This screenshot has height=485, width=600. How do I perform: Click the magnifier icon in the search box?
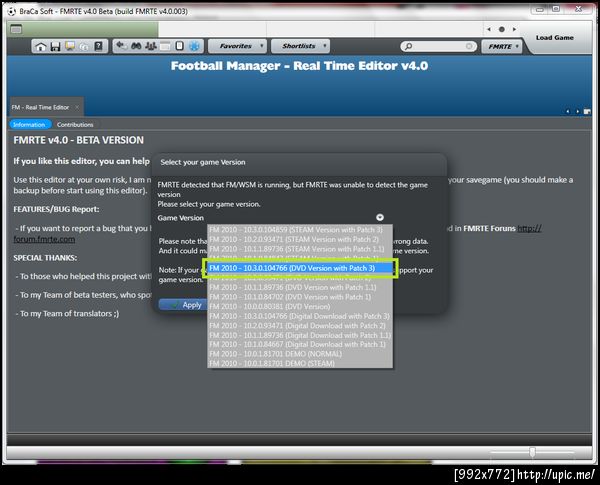408,47
